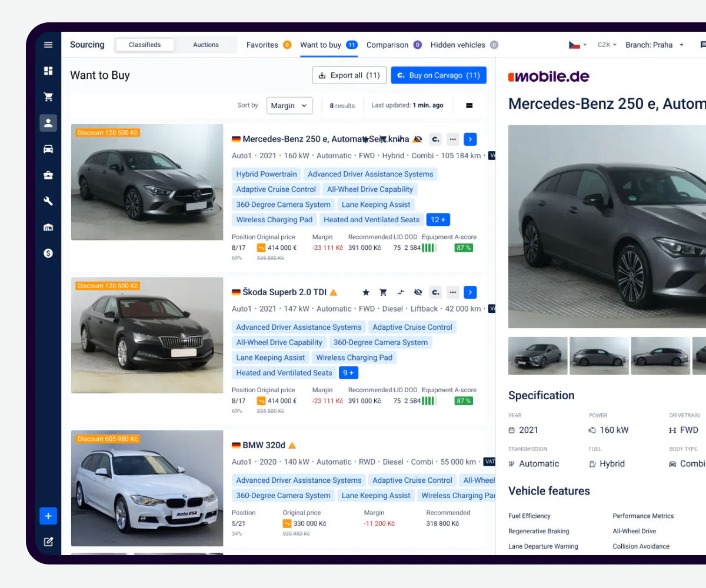
Task: Click the 87 % A-score badge in Škoda row
Action: click(x=464, y=401)
